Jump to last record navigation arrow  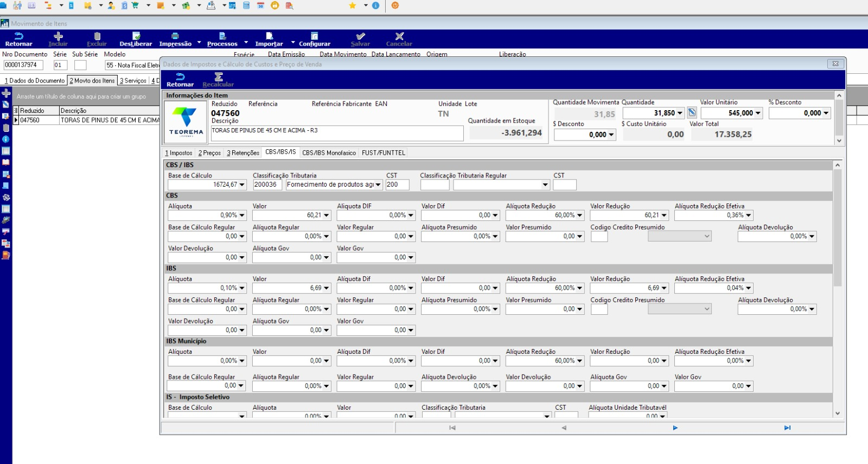787,428
